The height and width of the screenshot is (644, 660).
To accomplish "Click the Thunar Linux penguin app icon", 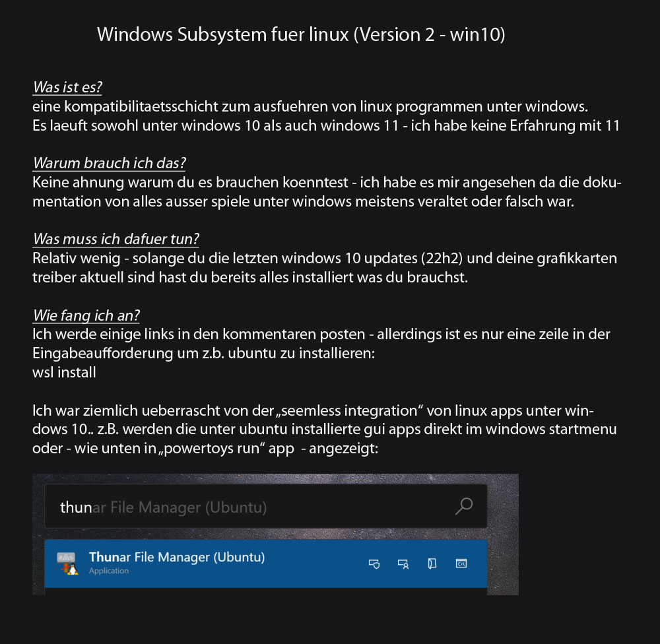I will click(x=67, y=563).
